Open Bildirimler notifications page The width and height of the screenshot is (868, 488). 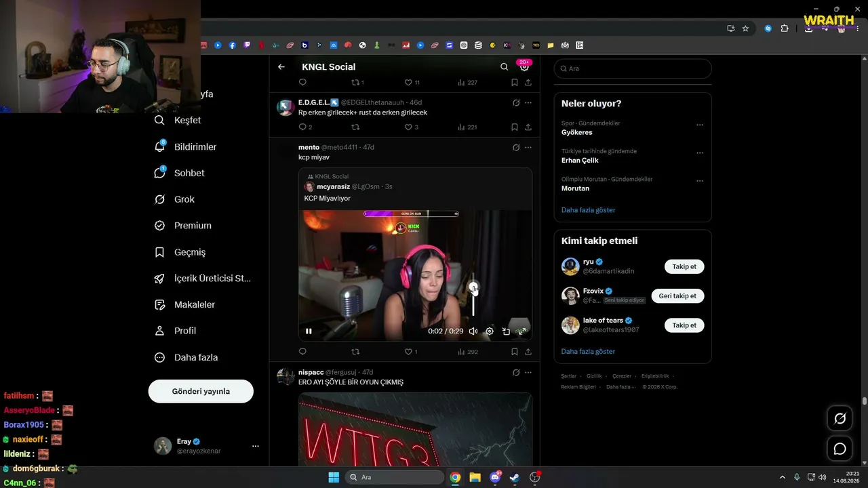(186, 147)
